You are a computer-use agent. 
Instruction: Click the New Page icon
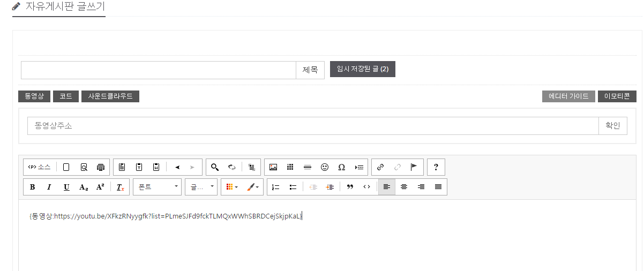pyautogui.click(x=66, y=167)
